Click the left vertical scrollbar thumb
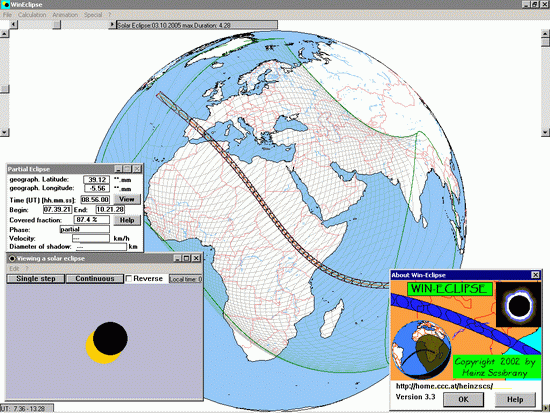Image resolution: width=550 pixels, height=413 pixels. (4, 89)
